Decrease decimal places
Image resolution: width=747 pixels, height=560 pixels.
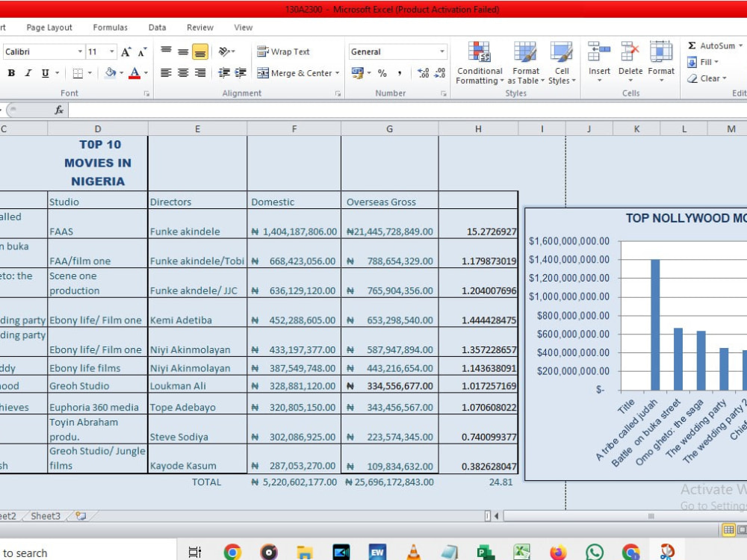click(440, 73)
